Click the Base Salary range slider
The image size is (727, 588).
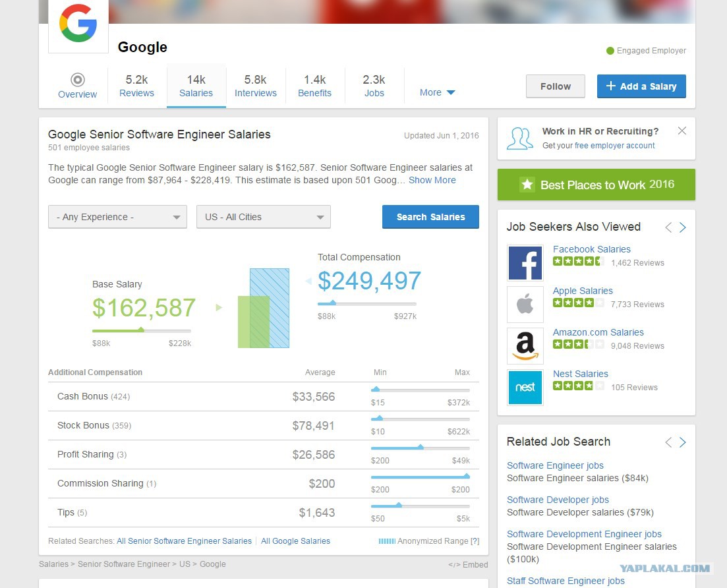point(142,331)
